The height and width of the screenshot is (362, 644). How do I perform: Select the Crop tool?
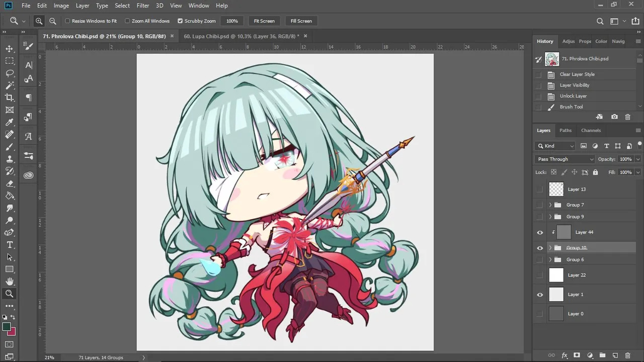(10, 98)
